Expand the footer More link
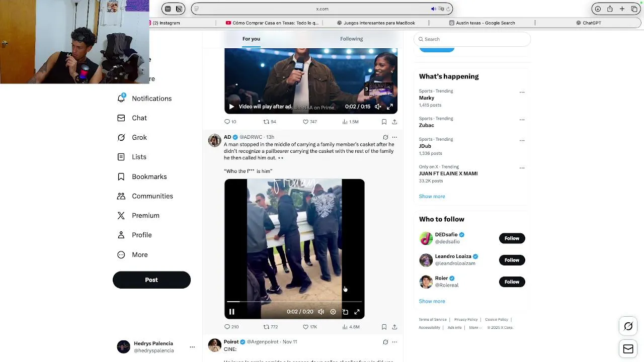This screenshot has width=644, height=362. coord(475,327)
